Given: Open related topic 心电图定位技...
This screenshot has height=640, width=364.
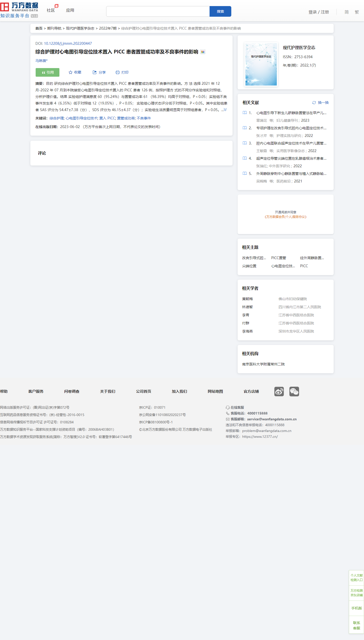Looking at the screenshot, I should [x=283, y=266].
